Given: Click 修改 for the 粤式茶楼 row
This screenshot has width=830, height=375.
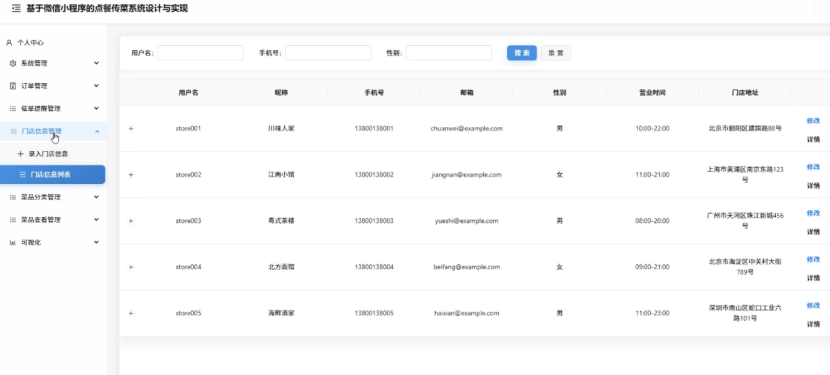Looking at the screenshot, I should click(x=813, y=213).
